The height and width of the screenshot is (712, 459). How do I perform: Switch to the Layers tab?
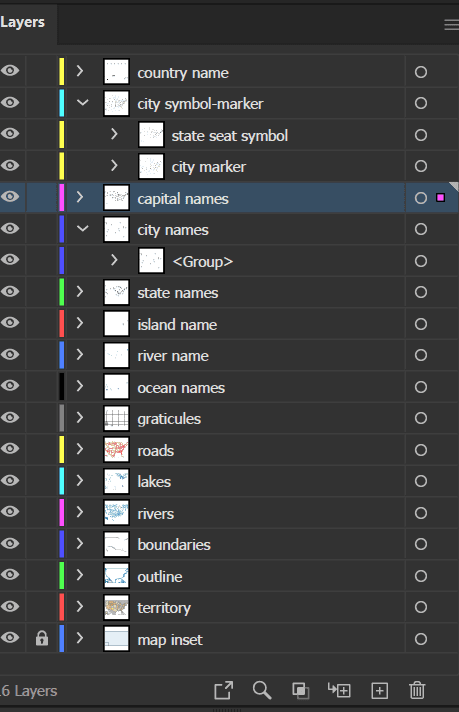tap(22, 22)
